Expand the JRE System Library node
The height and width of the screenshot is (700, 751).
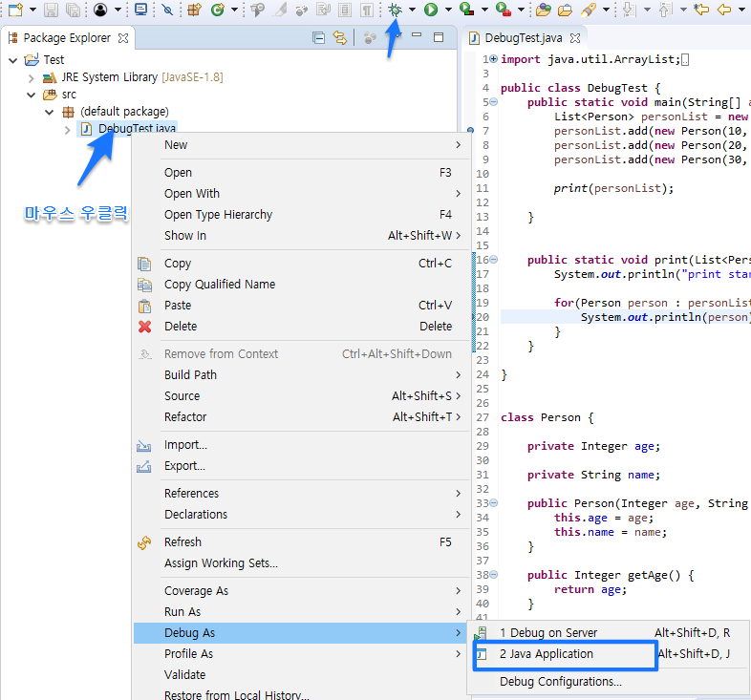click(32, 77)
